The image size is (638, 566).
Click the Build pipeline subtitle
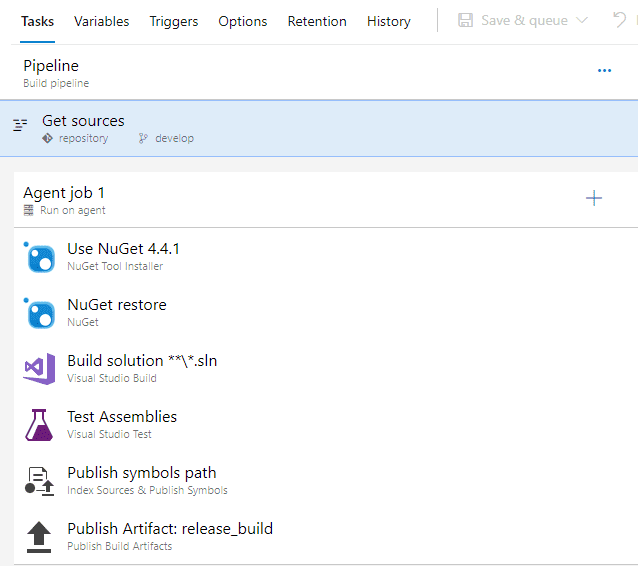click(56, 83)
